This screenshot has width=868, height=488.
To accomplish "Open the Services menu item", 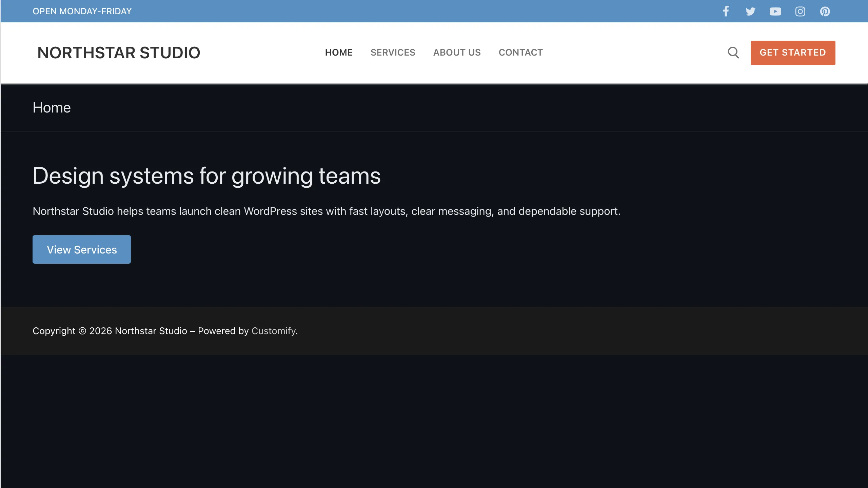I will [x=393, y=53].
